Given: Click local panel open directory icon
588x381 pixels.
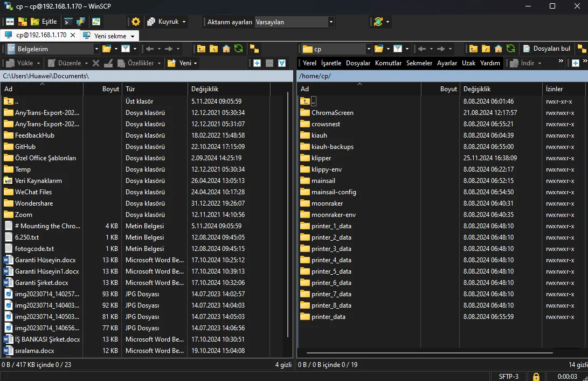Looking at the screenshot, I should point(107,49).
